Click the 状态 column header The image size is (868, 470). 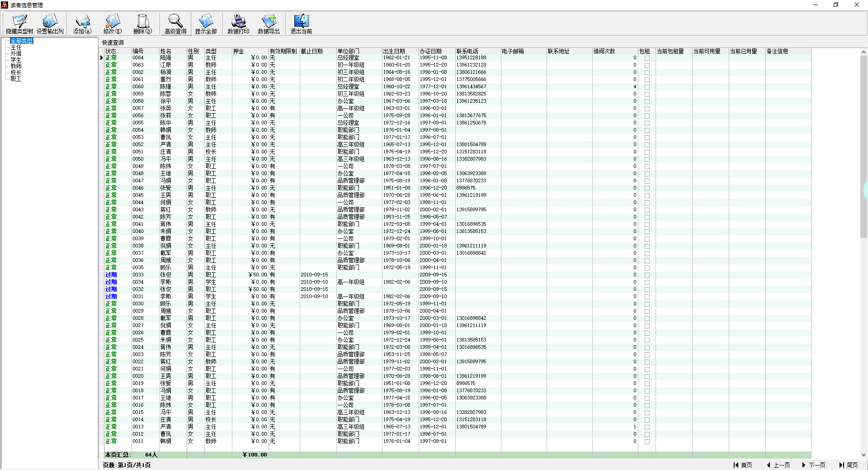pos(118,51)
